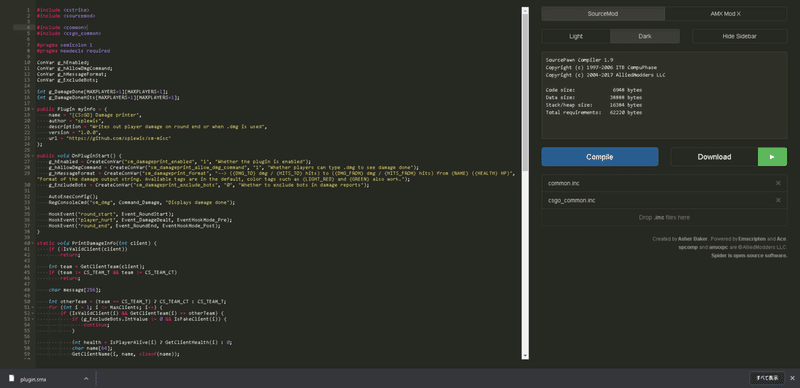This screenshot has width=800, height=388.
Task: Click the scrollbar down arrow of the editor
Action: point(525,355)
